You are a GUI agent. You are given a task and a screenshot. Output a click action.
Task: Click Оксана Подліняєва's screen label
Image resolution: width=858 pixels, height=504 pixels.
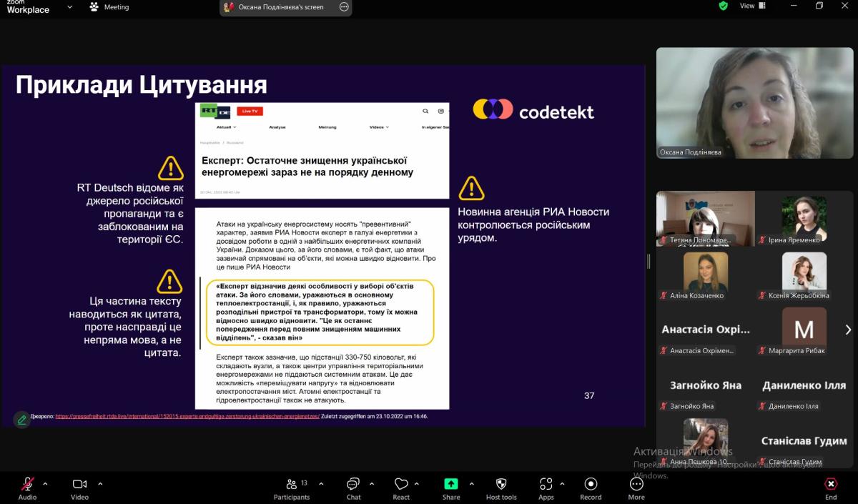pyautogui.click(x=281, y=7)
